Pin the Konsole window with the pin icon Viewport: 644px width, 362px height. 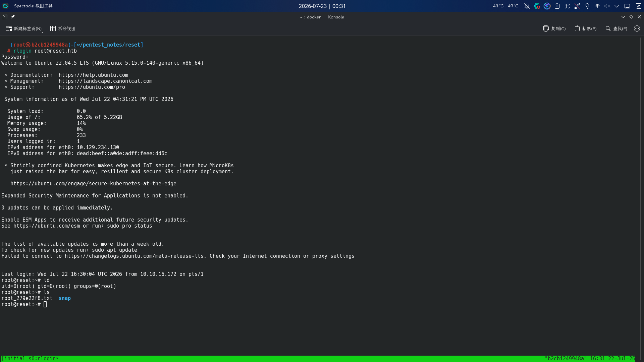[x=13, y=16]
